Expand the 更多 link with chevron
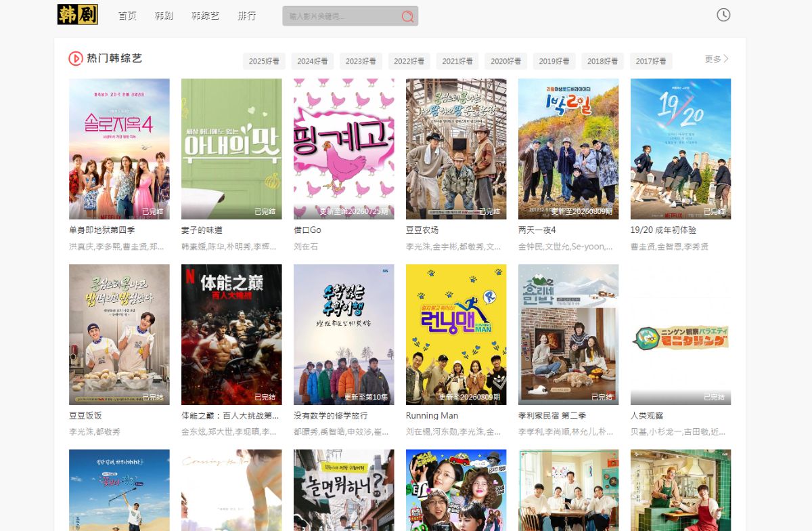Viewport: 812px width, 531px height. [x=717, y=59]
